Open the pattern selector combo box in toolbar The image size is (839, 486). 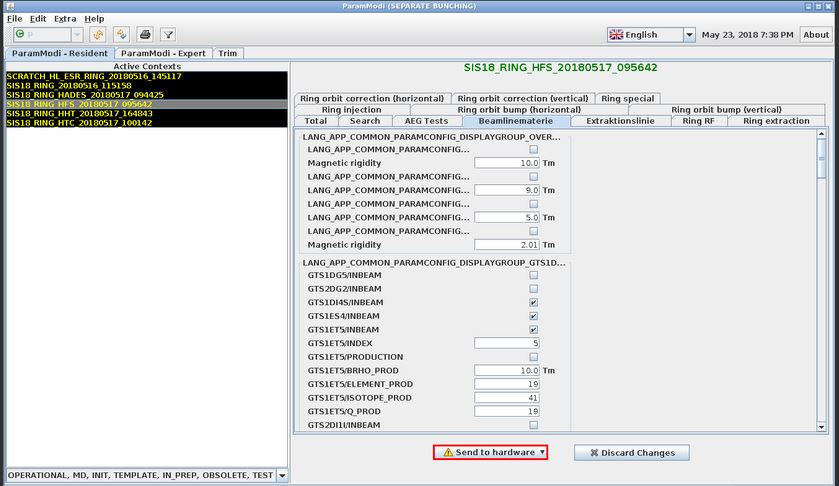tap(76, 35)
